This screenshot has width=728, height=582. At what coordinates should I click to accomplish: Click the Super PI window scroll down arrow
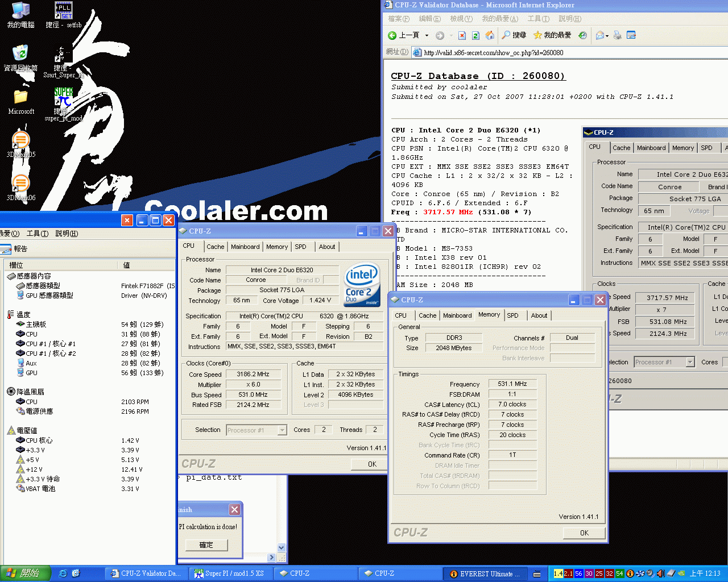click(281, 548)
